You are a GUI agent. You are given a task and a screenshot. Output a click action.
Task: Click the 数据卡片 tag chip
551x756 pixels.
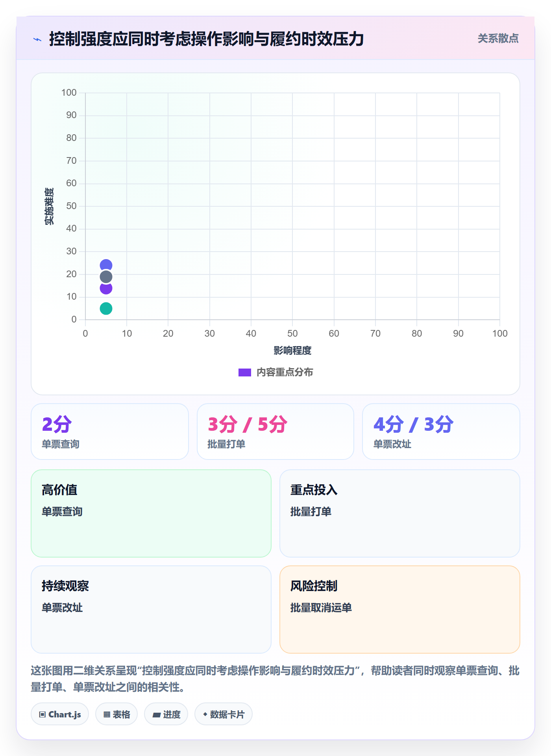224,714
